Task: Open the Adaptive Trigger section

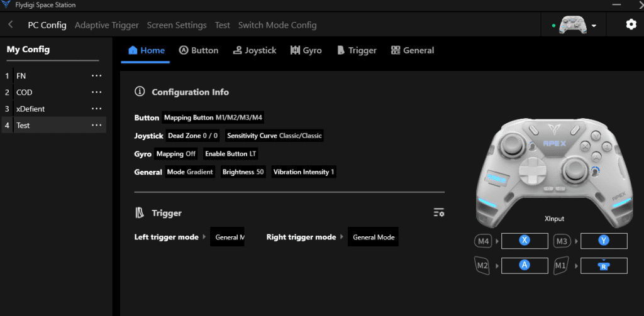Action: [x=106, y=25]
